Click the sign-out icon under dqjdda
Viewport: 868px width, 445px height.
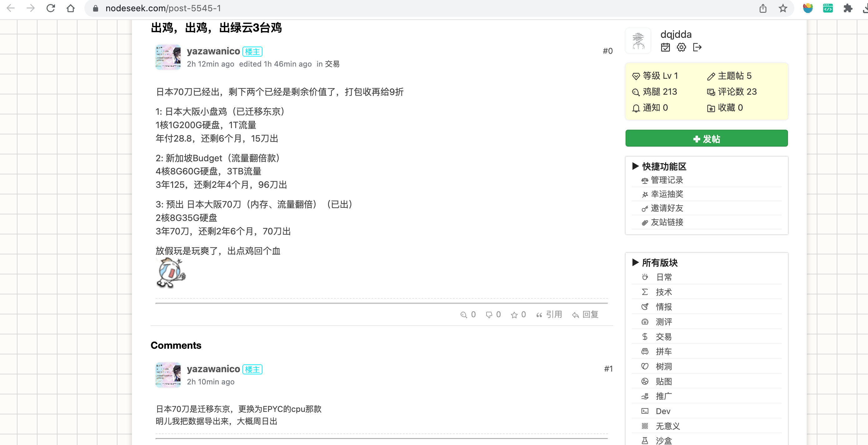[x=697, y=47]
